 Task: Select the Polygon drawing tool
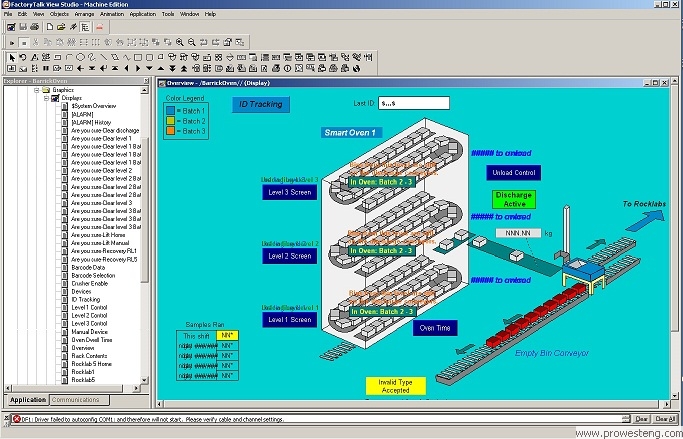(x=115, y=57)
